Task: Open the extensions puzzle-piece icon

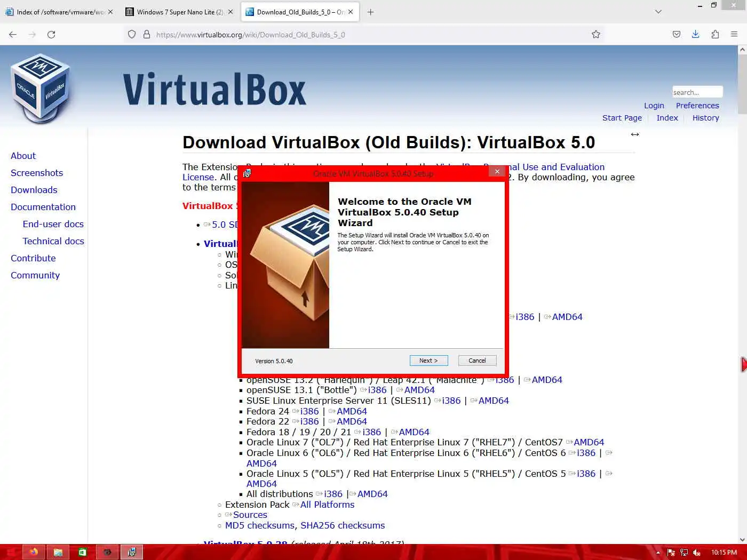Action: 715,34
